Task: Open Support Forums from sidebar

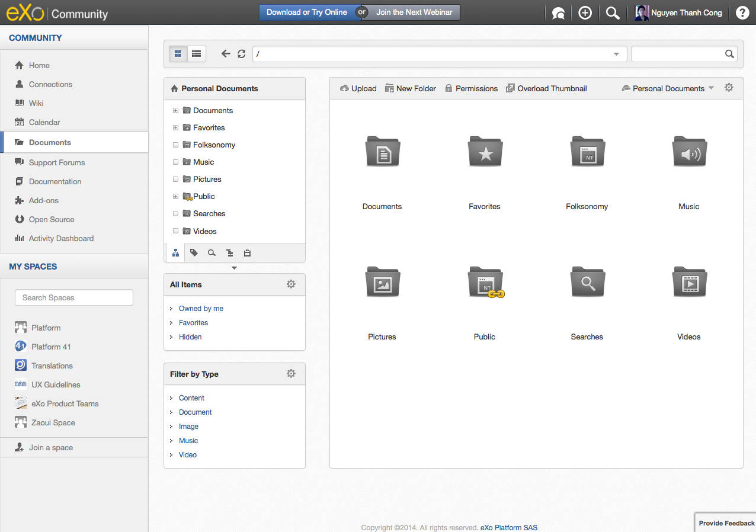Action: (57, 162)
